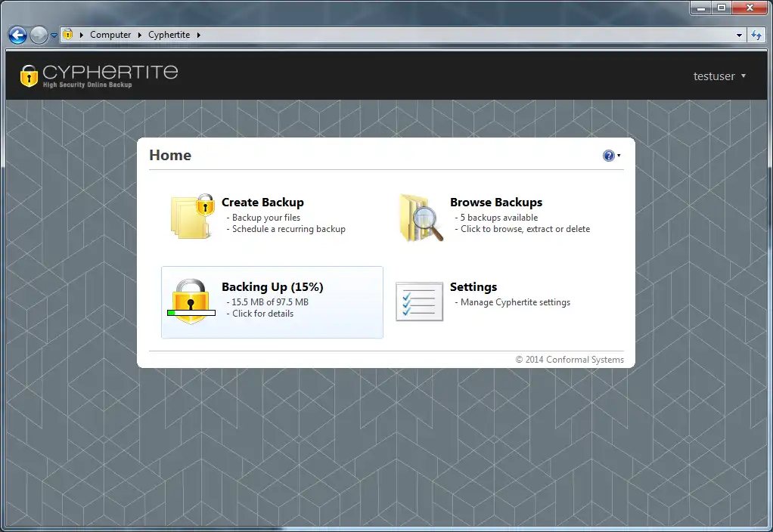Click 'Click to browse, extract or delete'
The width and height of the screenshot is (773, 532).
525,229
